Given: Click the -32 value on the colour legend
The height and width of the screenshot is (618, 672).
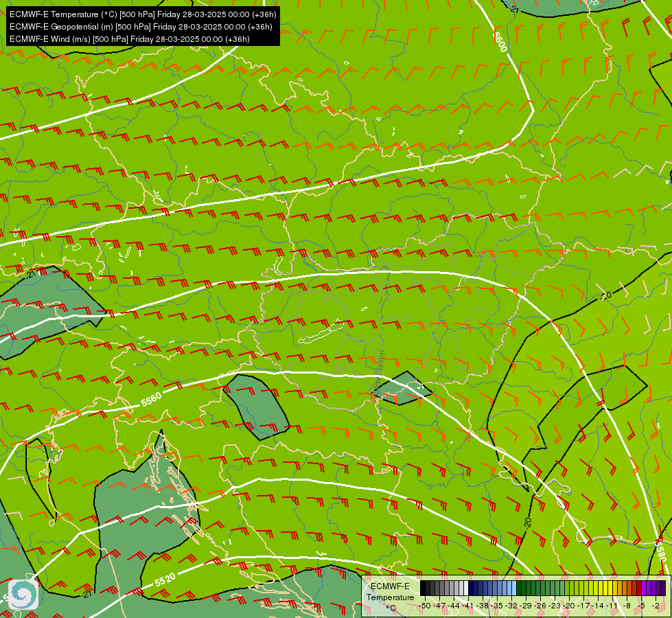Looking at the screenshot, I should click(511, 606).
